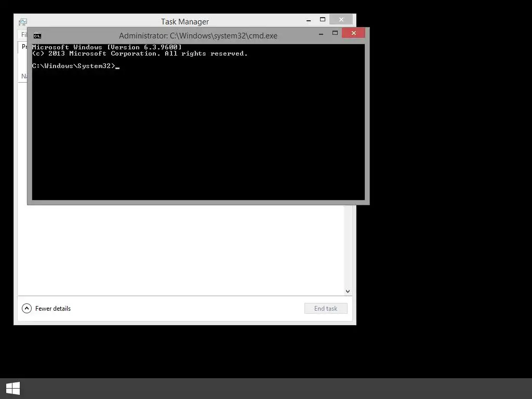Click the End task button
The height and width of the screenshot is (399, 532).
coord(326,309)
